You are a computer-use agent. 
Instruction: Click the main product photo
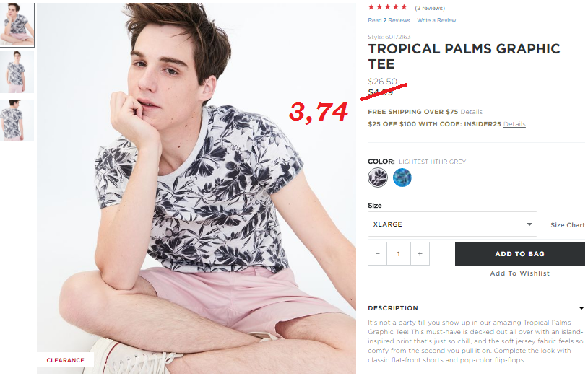point(196,188)
